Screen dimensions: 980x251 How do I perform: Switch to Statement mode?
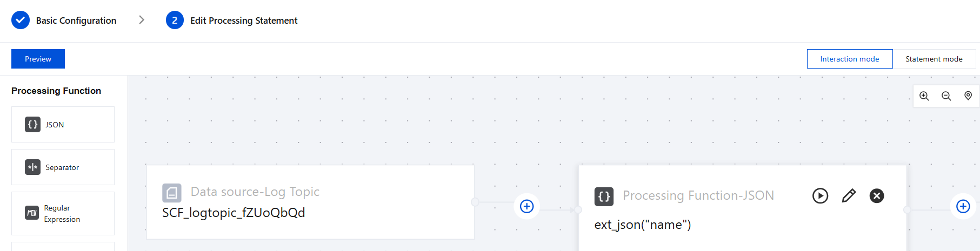(934, 59)
